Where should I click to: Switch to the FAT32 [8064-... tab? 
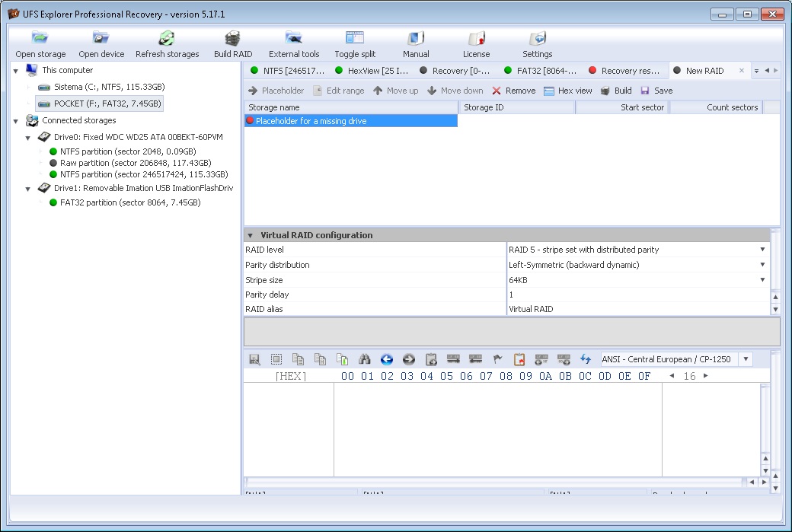(x=540, y=71)
